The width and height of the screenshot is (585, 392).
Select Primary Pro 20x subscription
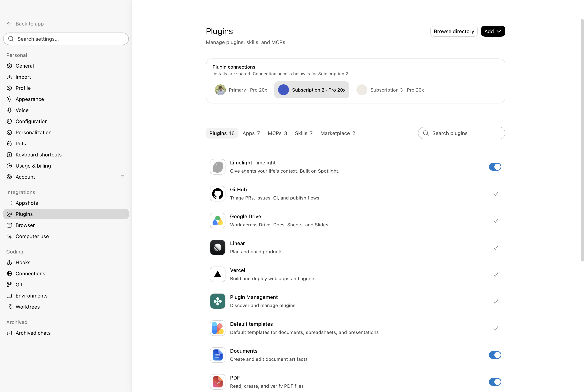point(241,90)
